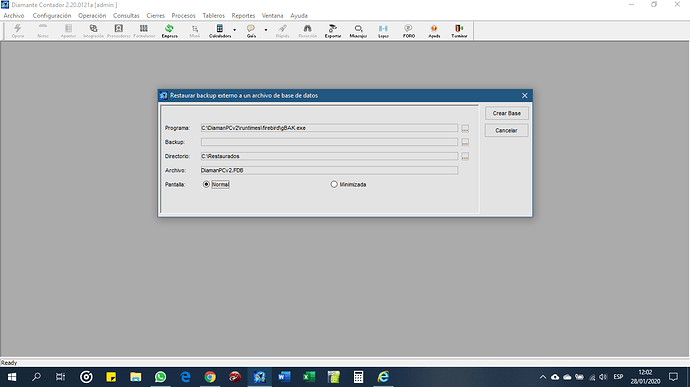Image resolution: width=690 pixels, height=387 pixels.
Task: Click the Empresa toolbar icon
Action: tap(169, 31)
